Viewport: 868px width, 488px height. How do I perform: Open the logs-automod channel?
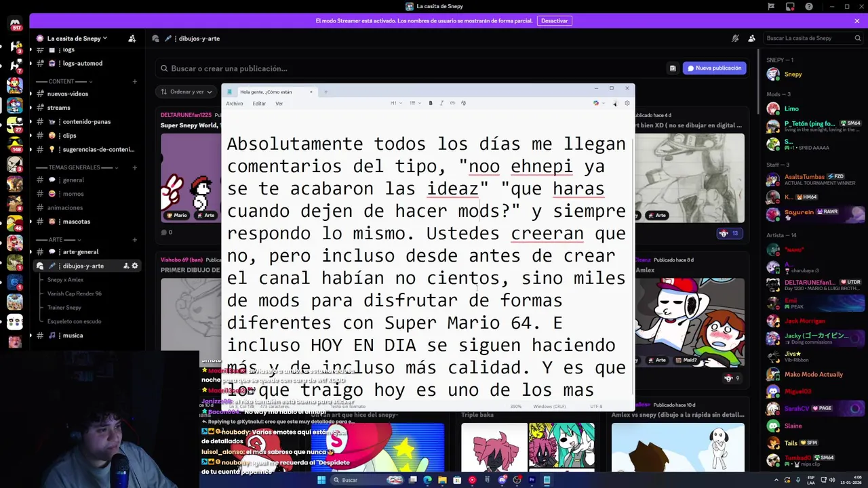tap(87, 63)
